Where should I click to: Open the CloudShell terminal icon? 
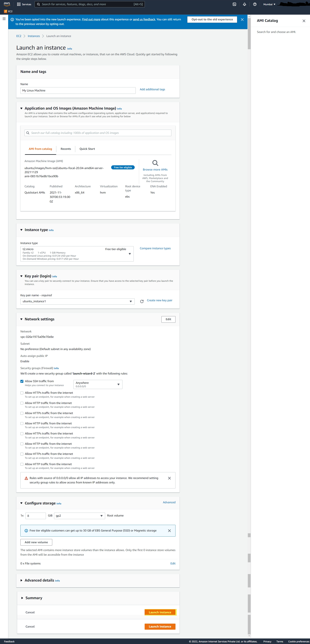point(234,4)
